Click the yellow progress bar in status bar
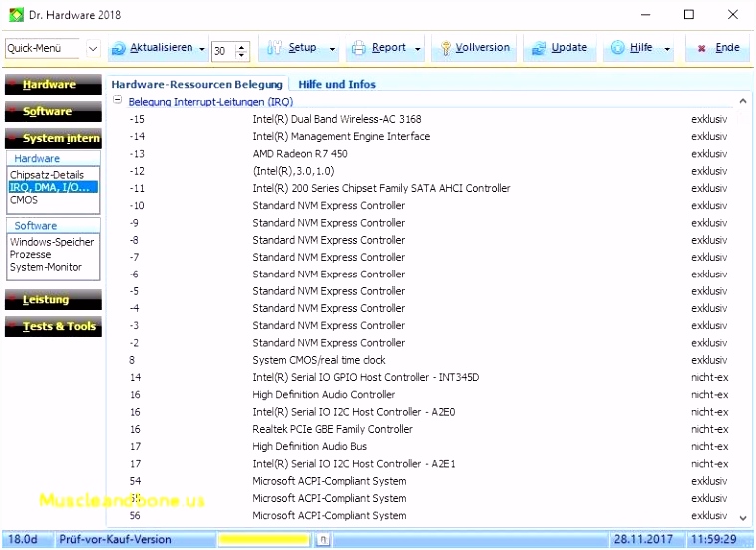The height and width of the screenshot is (550, 756). 263,539
